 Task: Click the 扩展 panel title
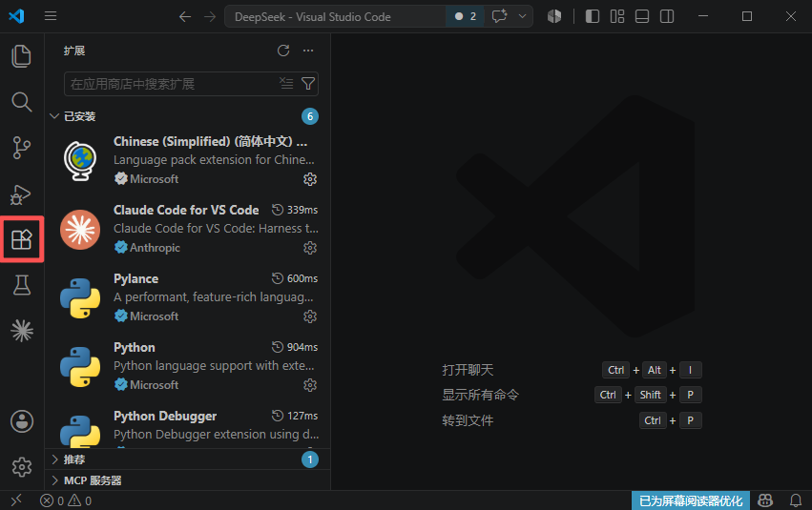pyautogui.click(x=74, y=51)
